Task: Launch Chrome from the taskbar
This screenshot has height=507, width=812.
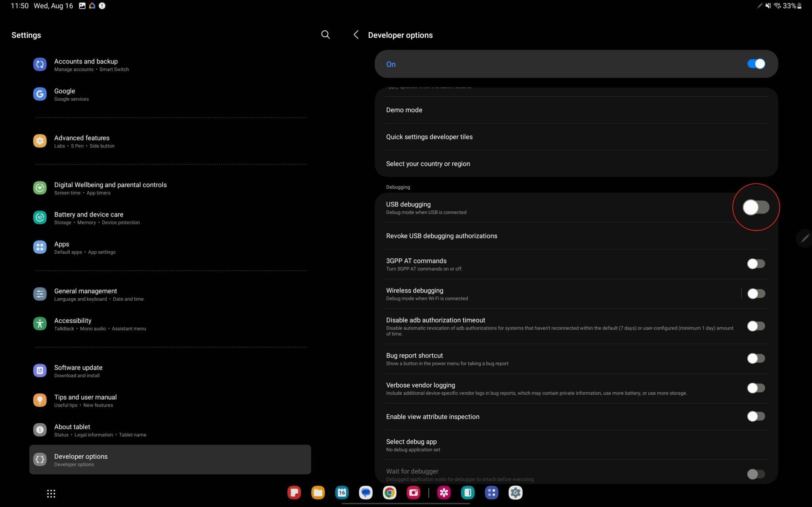Action: [x=389, y=493]
